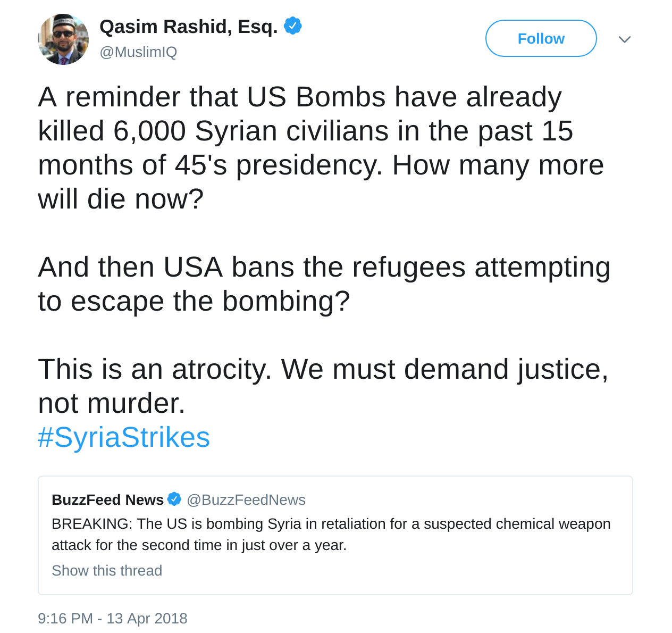Follow the @MuslimIQ account

pos(541,38)
